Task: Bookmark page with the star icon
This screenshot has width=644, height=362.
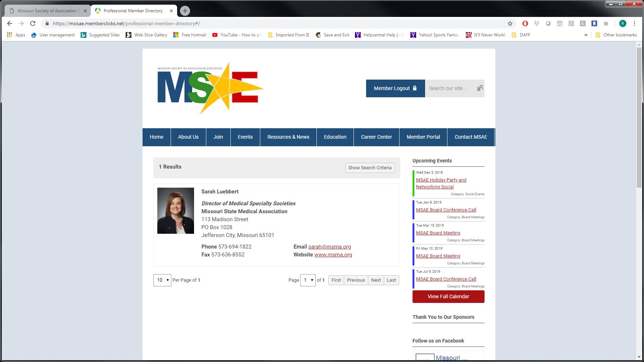Action: [510, 23]
